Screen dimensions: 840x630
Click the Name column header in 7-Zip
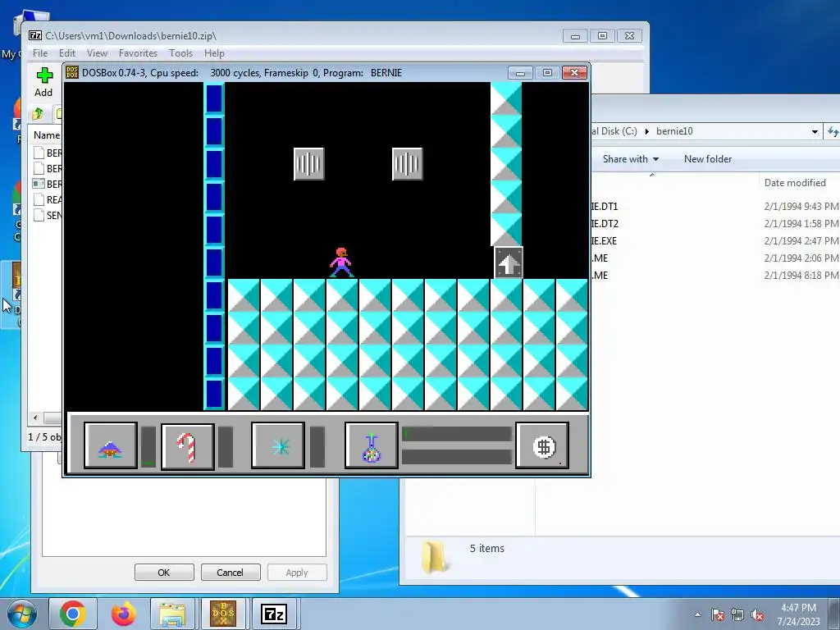click(47, 135)
